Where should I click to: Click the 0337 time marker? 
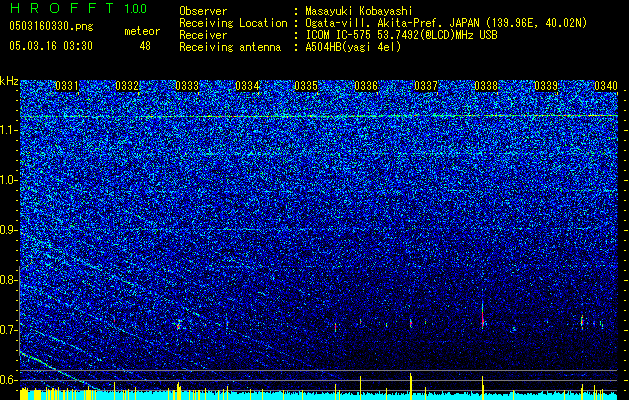coord(426,86)
